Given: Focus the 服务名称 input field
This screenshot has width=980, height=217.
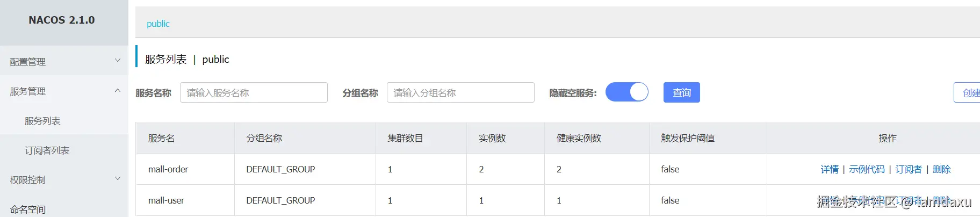Looking at the screenshot, I should (x=254, y=92).
